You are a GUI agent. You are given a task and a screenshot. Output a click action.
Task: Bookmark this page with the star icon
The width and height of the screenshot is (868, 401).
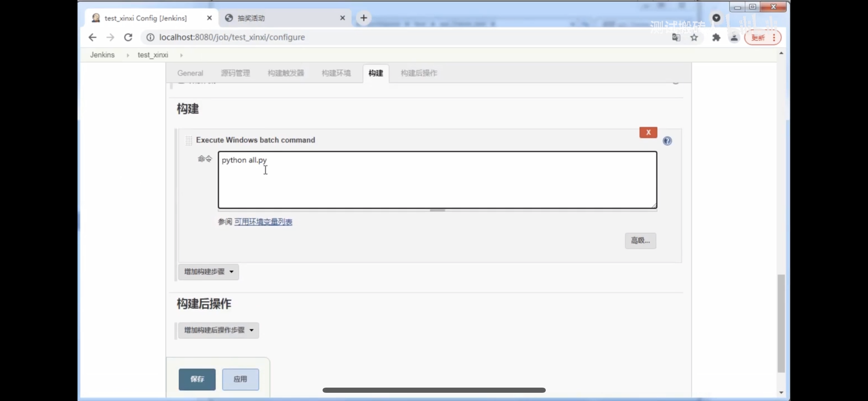pos(694,37)
